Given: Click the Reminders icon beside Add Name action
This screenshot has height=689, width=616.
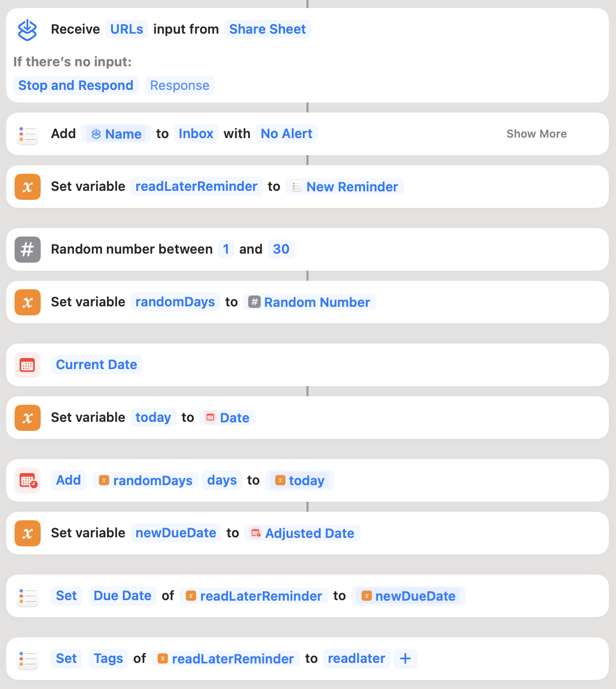Looking at the screenshot, I should coord(28,134).
